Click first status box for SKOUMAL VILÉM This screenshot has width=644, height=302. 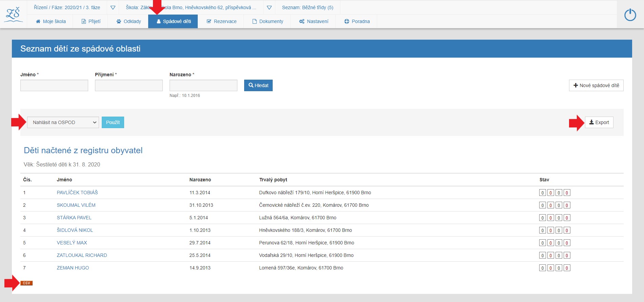pos(543,205)
